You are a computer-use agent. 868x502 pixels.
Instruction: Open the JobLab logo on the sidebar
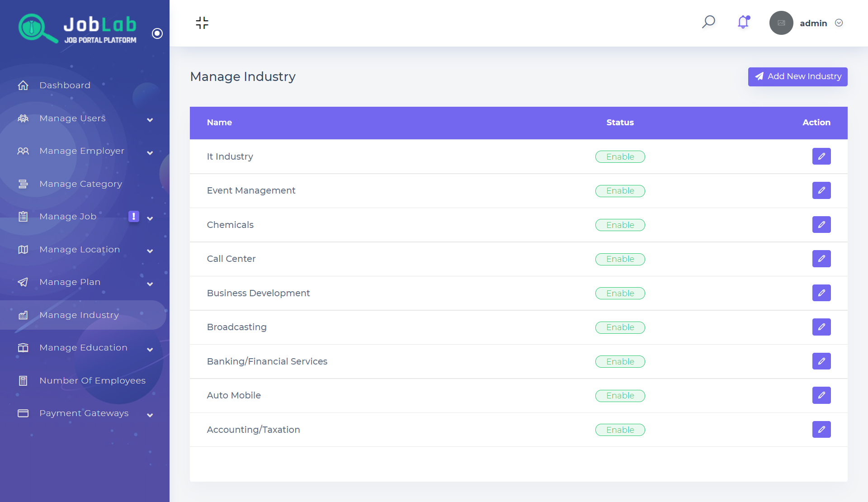pos(77,28)
